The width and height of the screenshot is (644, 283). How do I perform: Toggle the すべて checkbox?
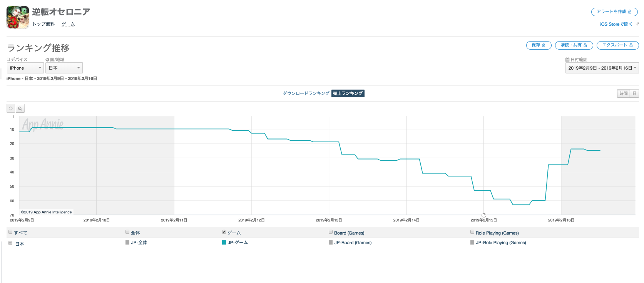[10, 232]
